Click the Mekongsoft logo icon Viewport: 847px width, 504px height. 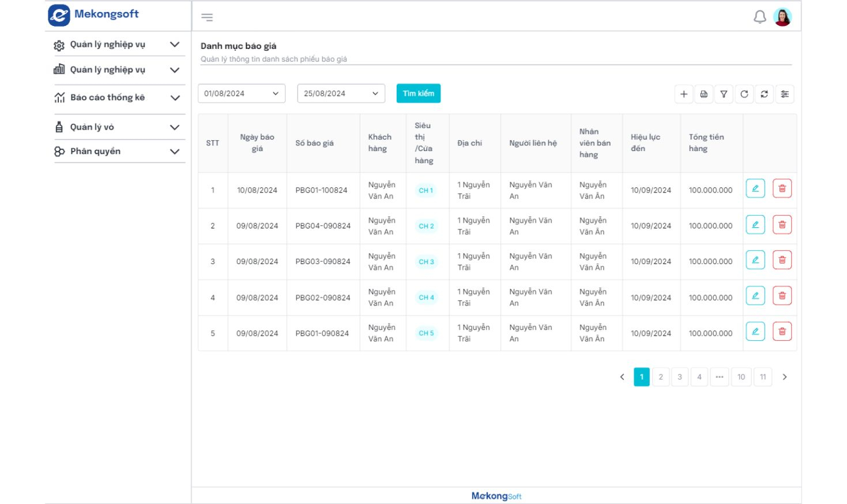[59, 16]
